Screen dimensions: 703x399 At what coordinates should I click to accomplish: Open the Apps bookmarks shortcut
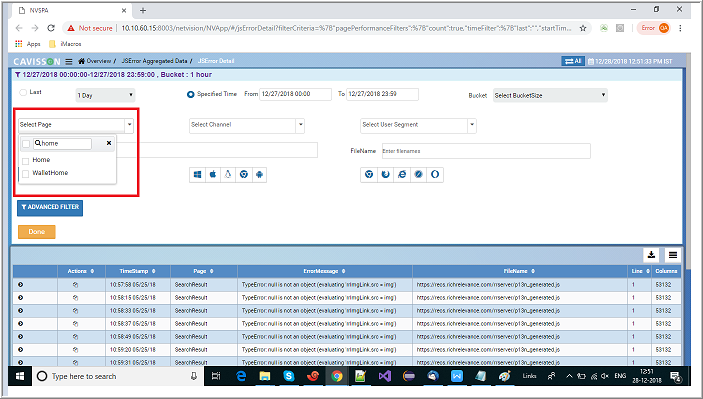click(28, 44)
